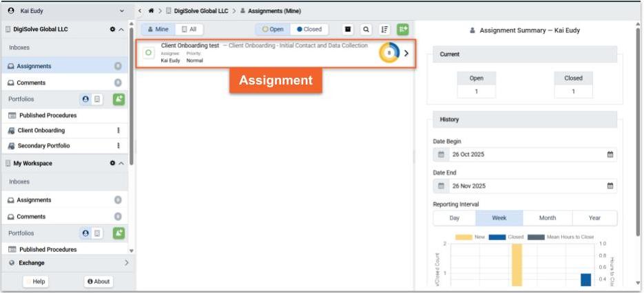Screen dimensions: 644x293
Task: Open Secondary Portfolio in sidebar
Action: pyautogui.click(x=43, y=146)
